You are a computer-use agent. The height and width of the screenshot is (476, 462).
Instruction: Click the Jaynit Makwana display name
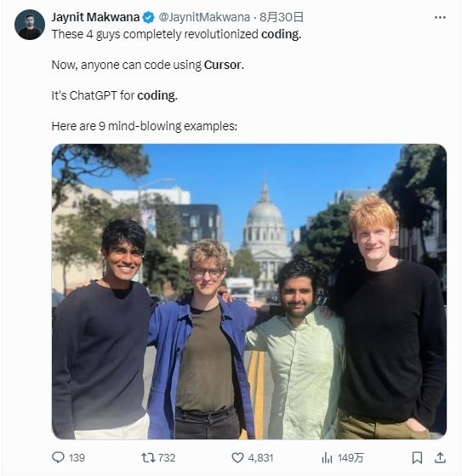click(x=95, y=17)
